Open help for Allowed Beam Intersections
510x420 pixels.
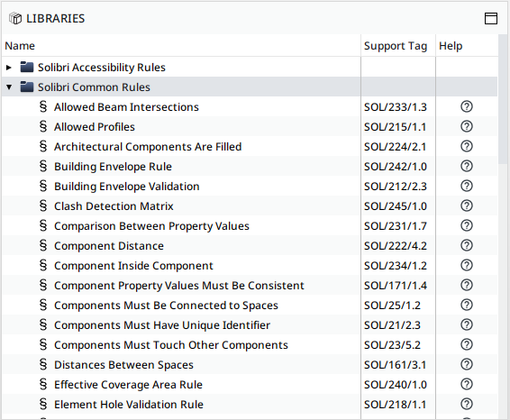point(467,106)
